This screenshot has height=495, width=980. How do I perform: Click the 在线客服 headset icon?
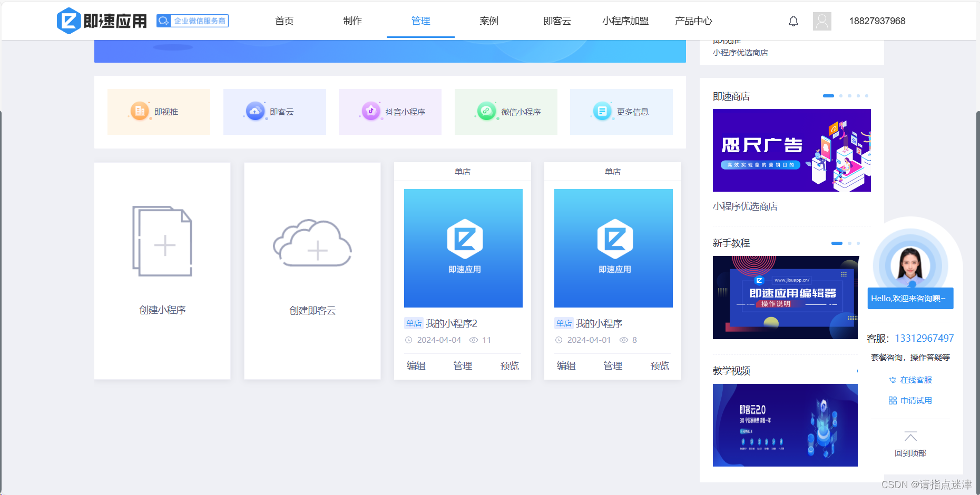[893, 380]
